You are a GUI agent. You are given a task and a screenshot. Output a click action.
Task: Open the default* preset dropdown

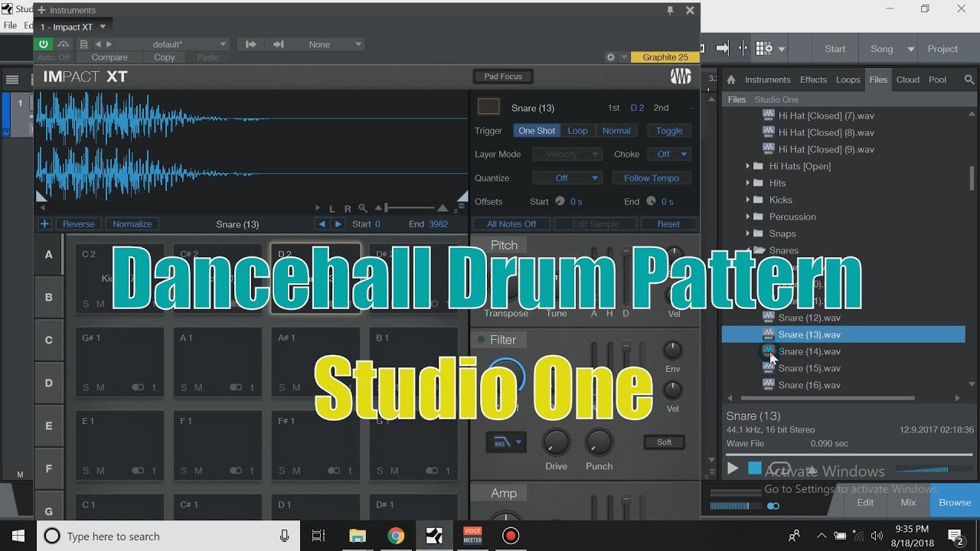pos(173,44)
